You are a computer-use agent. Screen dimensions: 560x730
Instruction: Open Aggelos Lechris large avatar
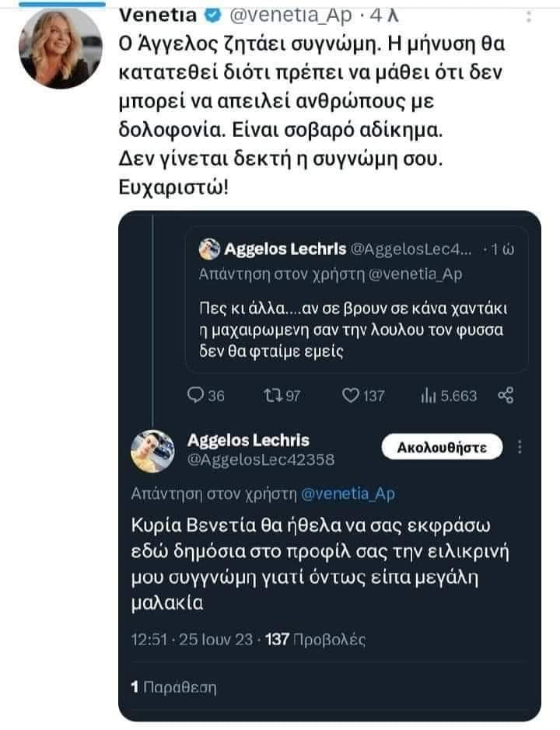coord(152,450)
